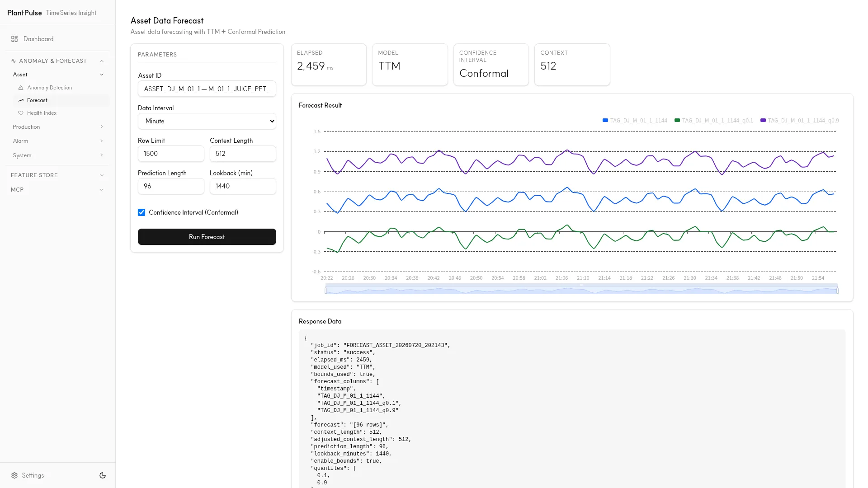Toggle the blue TAG_DJ_M_01_1_1144 legend series
The height and width of the screenshot is (488, 868).
tap(635, 121)
